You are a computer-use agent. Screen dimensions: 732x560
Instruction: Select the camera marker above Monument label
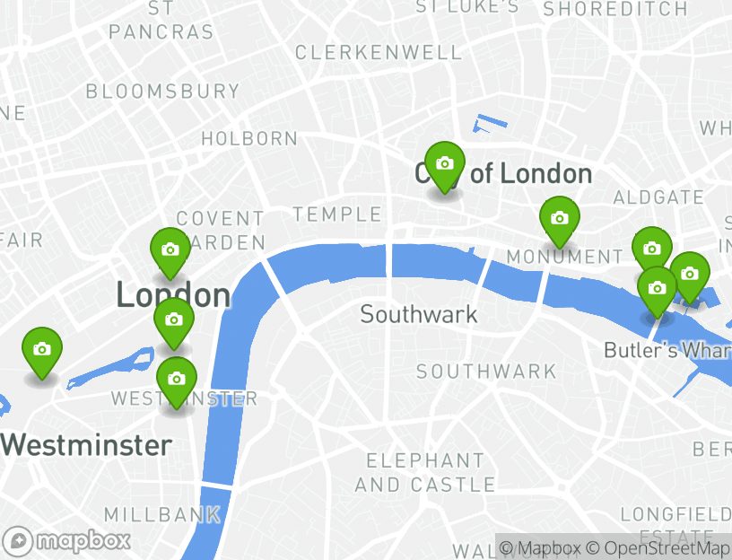(559, 222)
